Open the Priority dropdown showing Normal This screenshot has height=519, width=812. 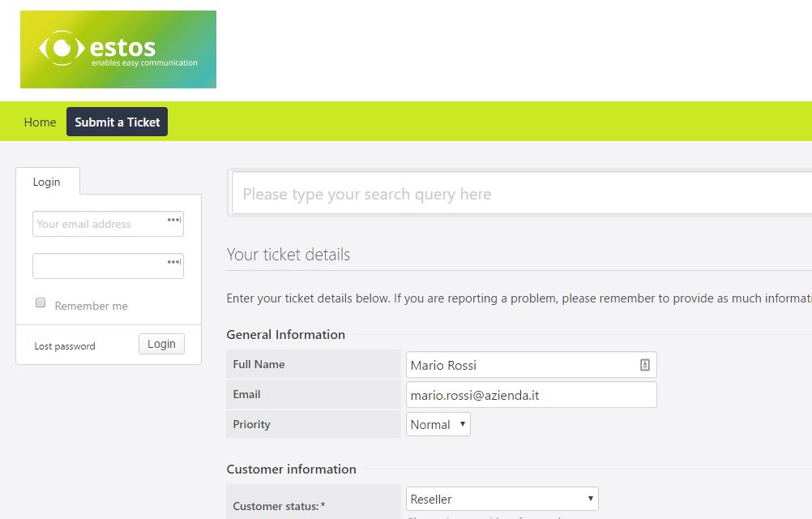[x=438, y=424]
